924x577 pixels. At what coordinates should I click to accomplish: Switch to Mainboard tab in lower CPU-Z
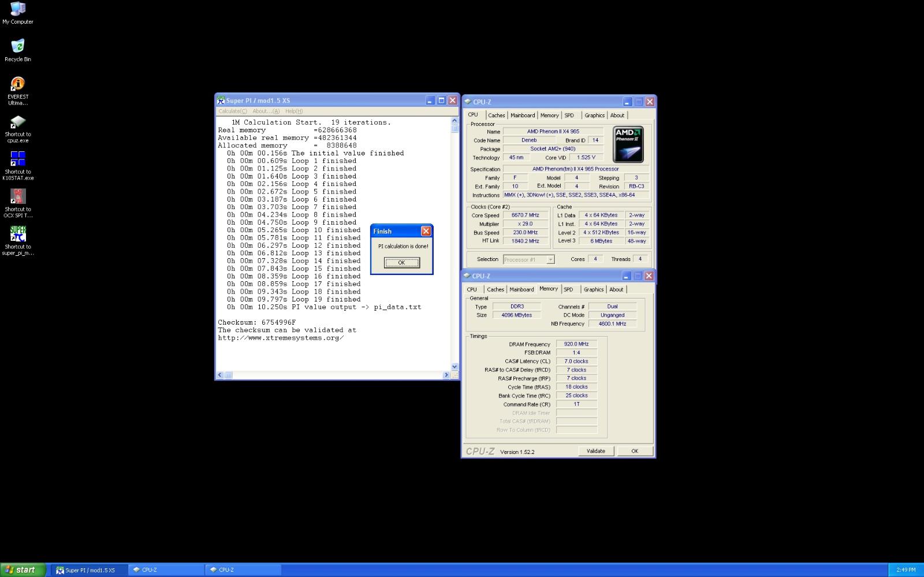click(x=521, y=289)
